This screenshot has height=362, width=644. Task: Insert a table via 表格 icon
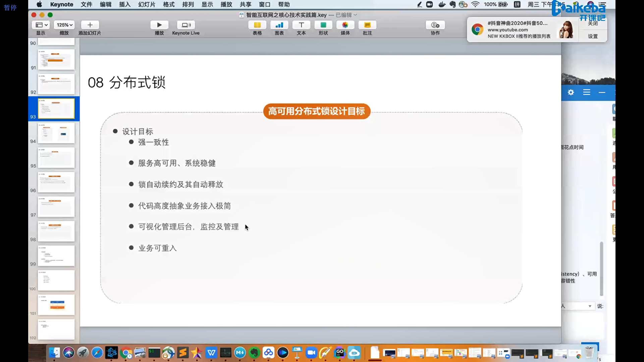pos(257,25)
